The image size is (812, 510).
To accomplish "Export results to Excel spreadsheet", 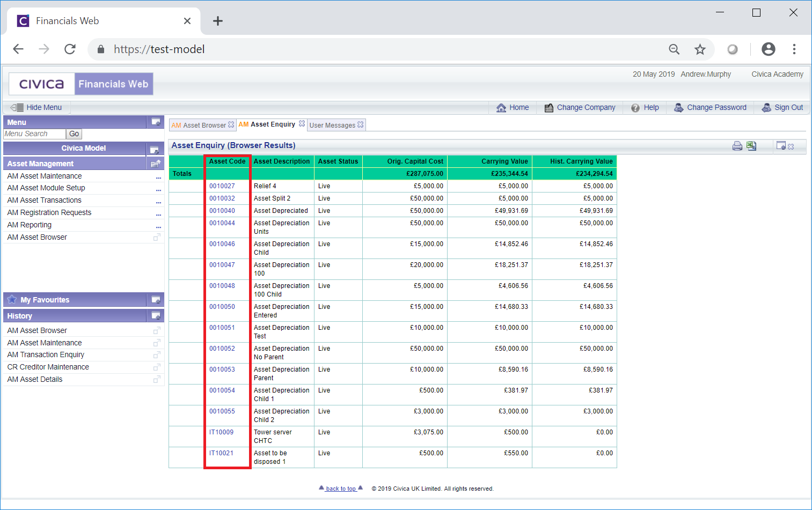I will tap(751, 146).
